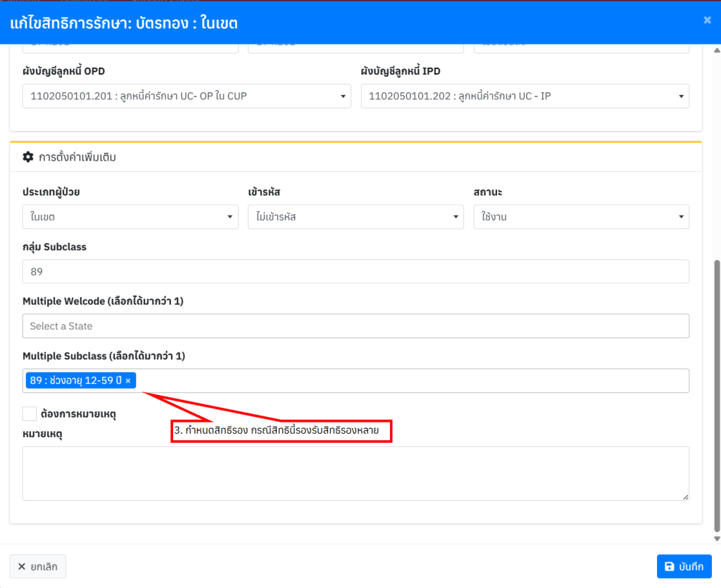Screen dimensions: 721x588
Task: Remove the 89 : ช่วงอายุ 12-59 ปี tag
Action: 128,381
